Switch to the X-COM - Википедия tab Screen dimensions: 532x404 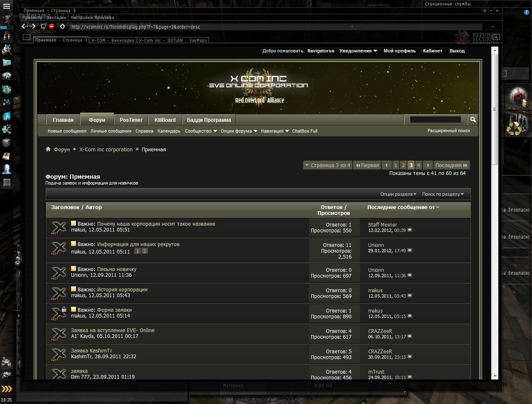(x=113, y=40)
